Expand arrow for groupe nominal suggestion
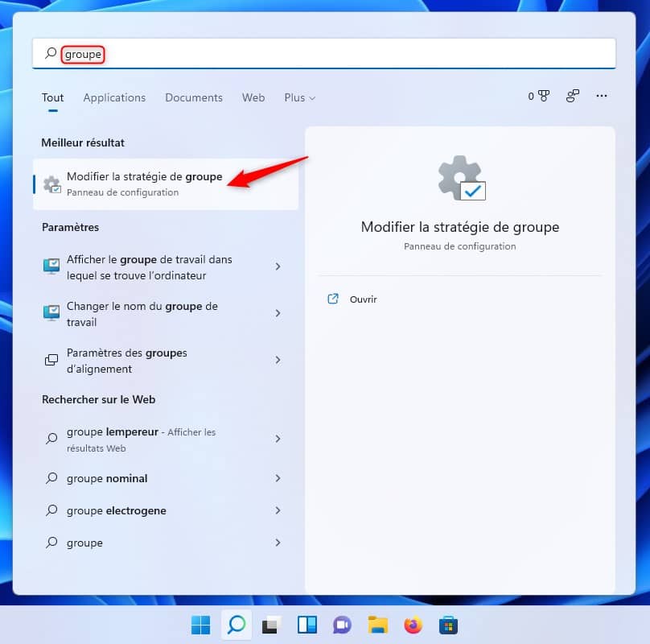Viewport: 650px width, 644px height. tap(278, 478)
